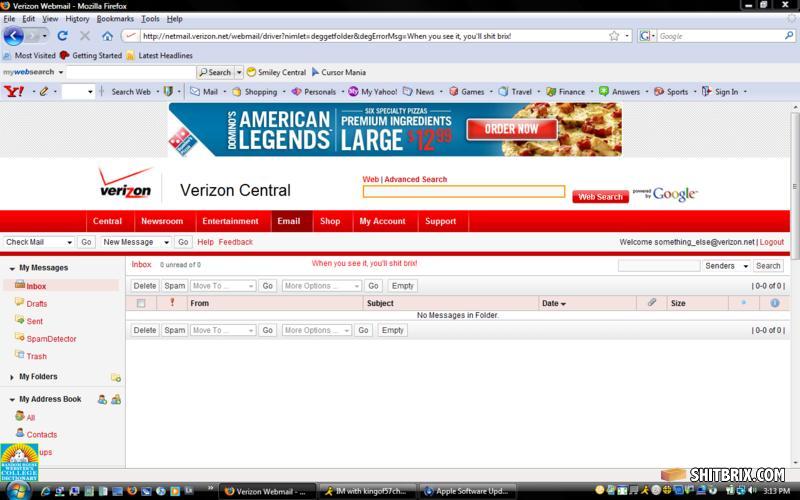
Task: Click the Domino's ORDER NOW banner button
Action: point(512,129)
